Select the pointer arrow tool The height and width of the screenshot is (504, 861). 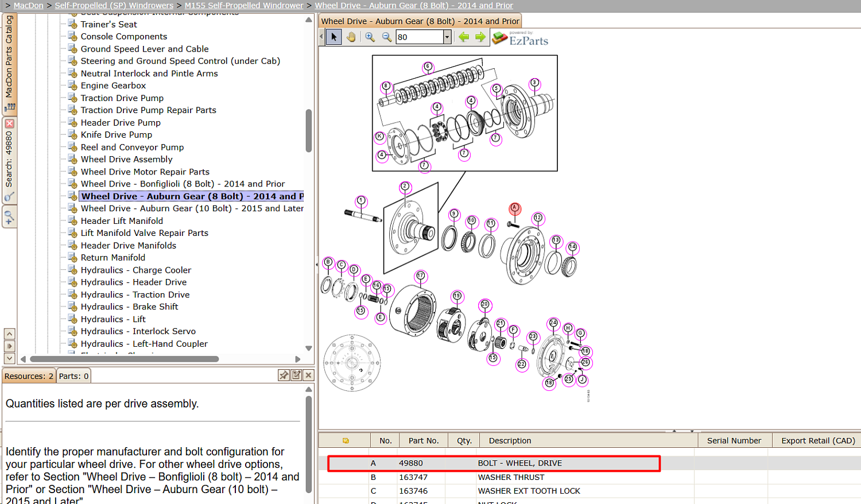[333, 37]
